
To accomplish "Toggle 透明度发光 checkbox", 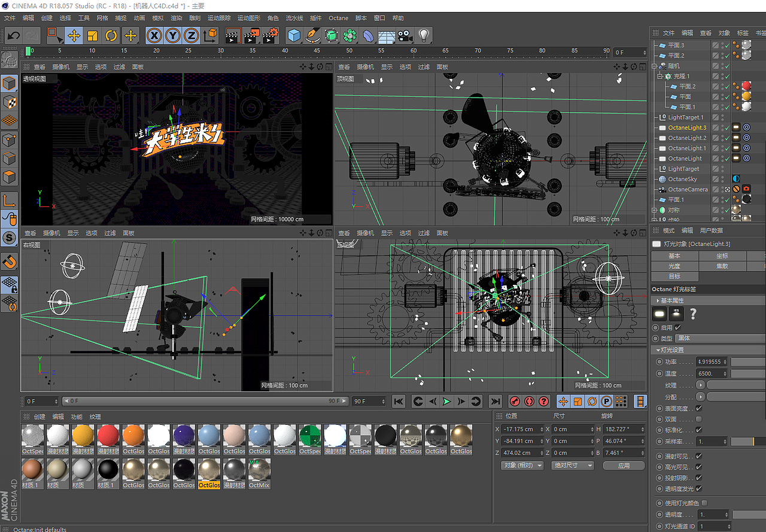I will [x=699, y=488].
